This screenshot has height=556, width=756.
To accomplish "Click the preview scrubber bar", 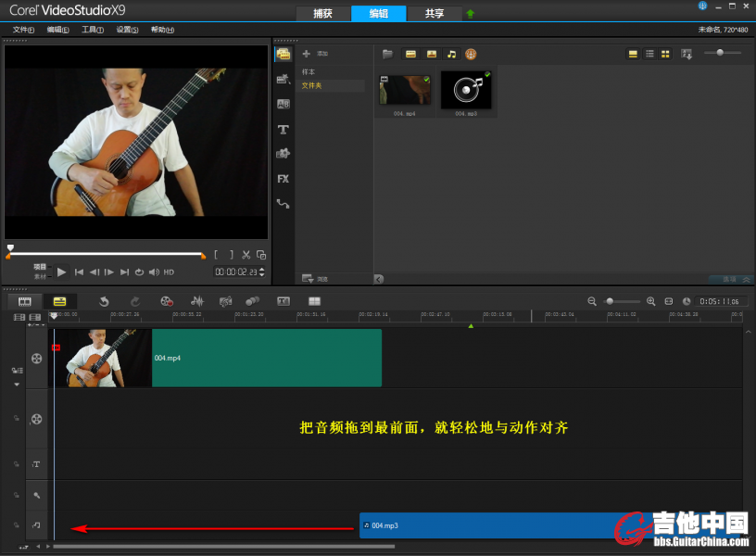I will click(106, 254).
